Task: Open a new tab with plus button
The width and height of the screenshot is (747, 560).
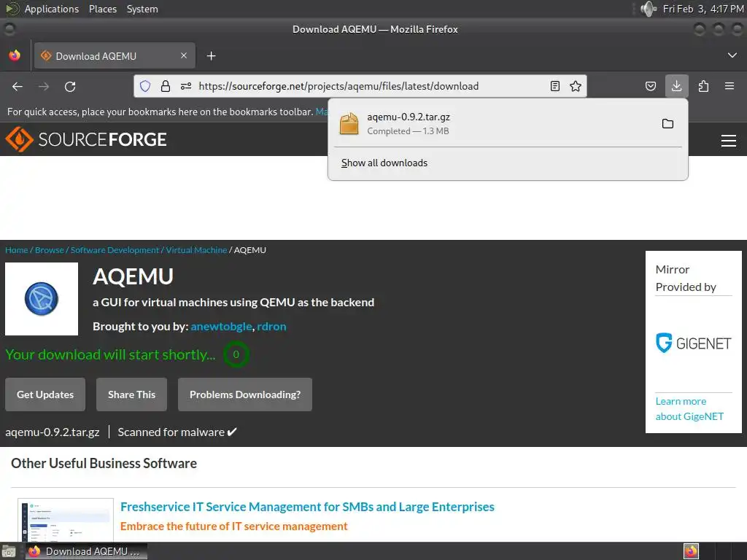Action: click(x=211, y=56)
